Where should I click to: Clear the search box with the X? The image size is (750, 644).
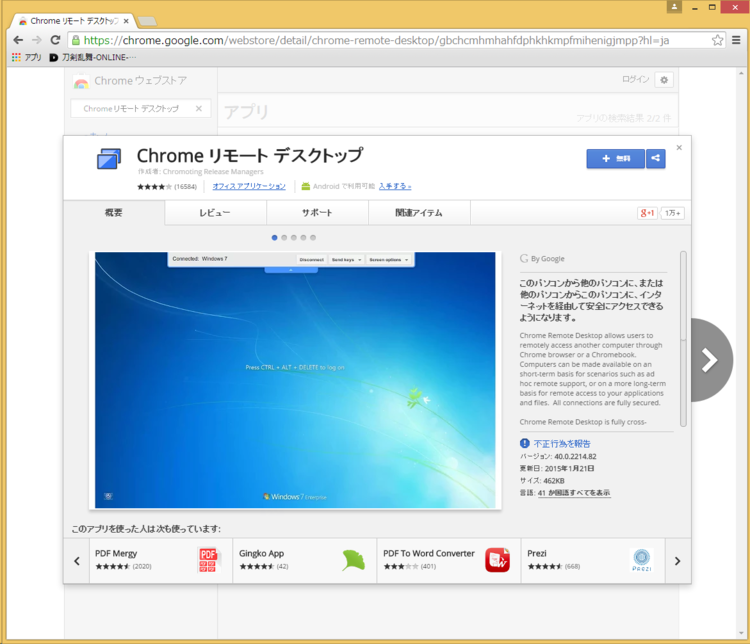(199, 109)
